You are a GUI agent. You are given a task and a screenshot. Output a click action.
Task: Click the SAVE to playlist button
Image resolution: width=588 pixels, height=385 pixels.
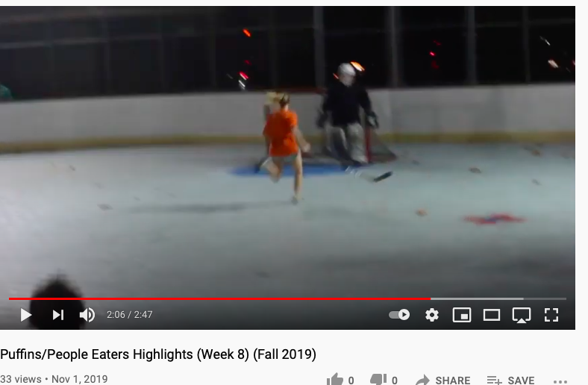pyautogui.click(x=510, y=380)
